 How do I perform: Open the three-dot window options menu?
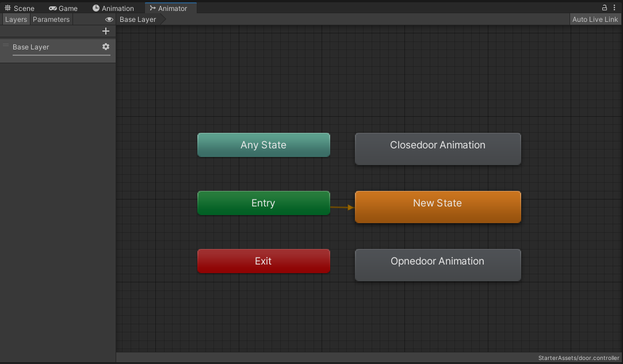pos(614,7)
